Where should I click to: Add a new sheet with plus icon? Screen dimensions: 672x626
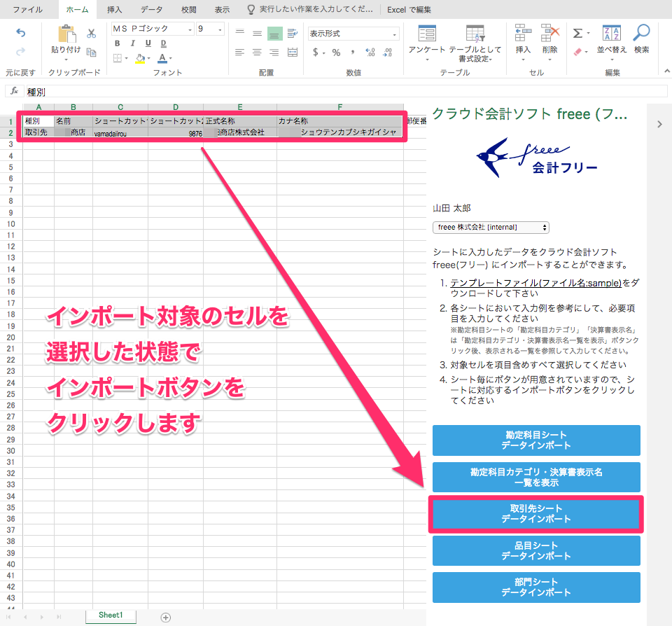[165, 618]
